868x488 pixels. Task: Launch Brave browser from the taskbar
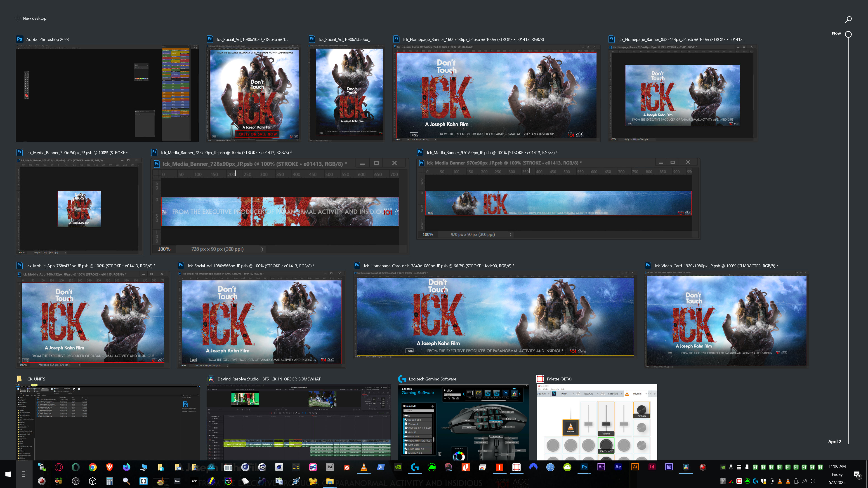coord(109,467)
